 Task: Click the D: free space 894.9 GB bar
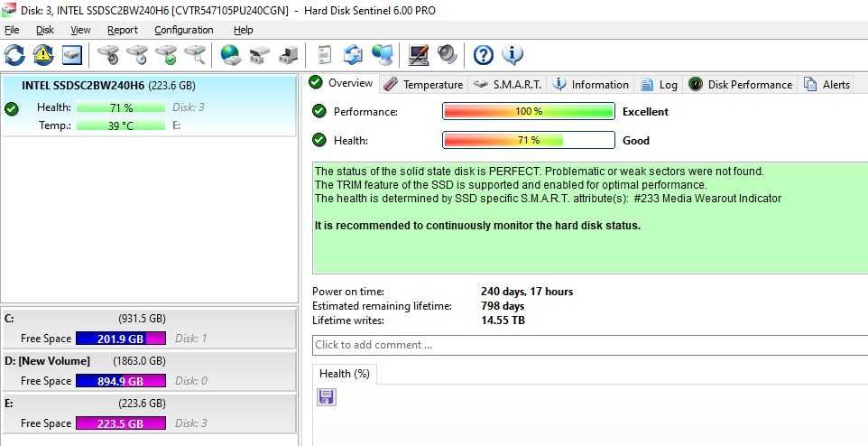[121, 381]
